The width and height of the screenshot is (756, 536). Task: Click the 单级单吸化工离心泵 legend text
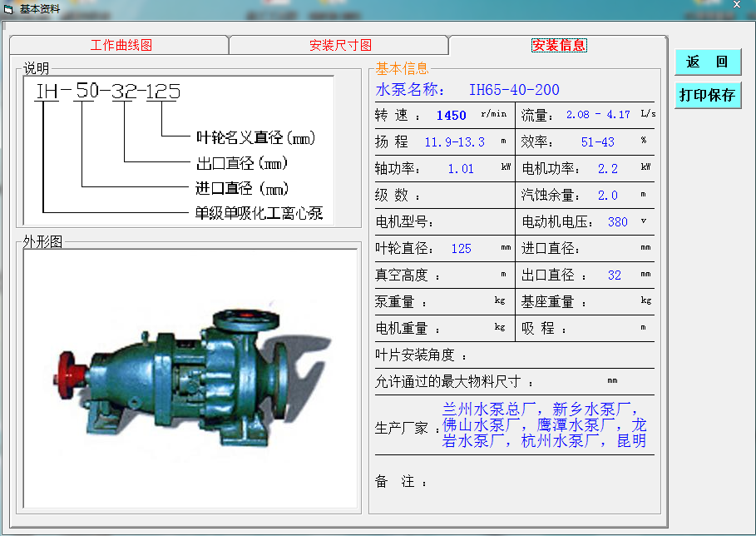click(259, 213)
